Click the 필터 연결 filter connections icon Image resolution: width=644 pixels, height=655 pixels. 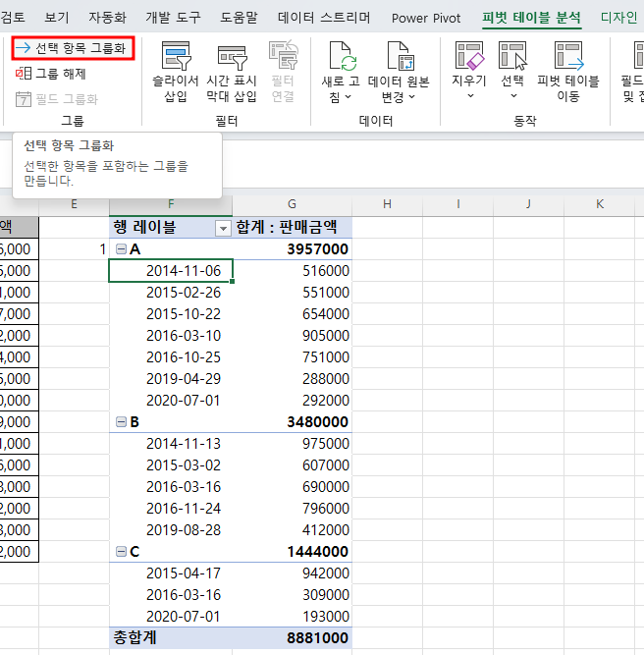283,72
